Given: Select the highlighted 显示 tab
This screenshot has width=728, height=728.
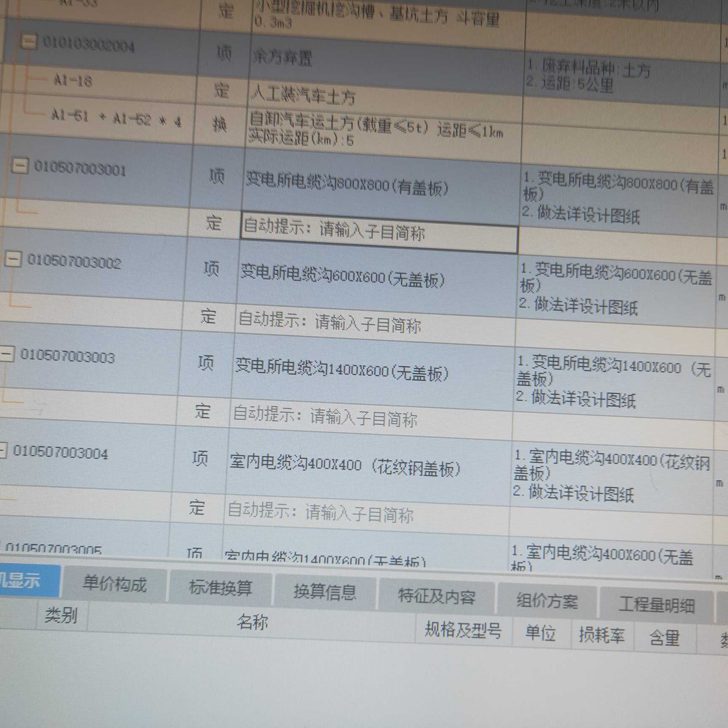Looking at the screenshot, I should coord(29,581).
